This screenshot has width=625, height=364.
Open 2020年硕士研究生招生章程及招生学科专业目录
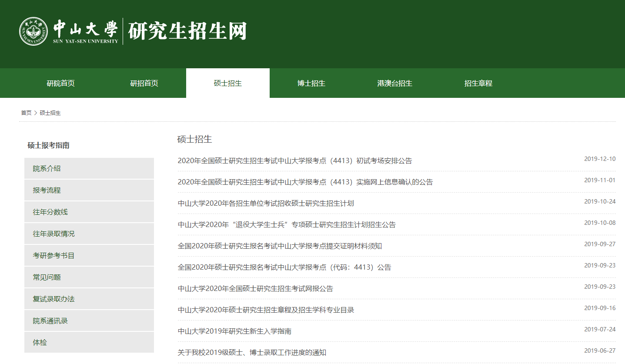266,310
